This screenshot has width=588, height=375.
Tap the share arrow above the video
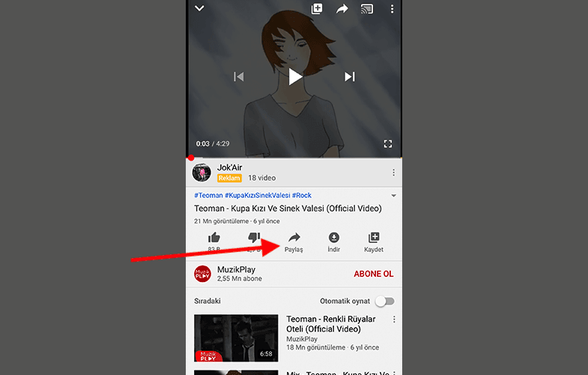[342, 9]
